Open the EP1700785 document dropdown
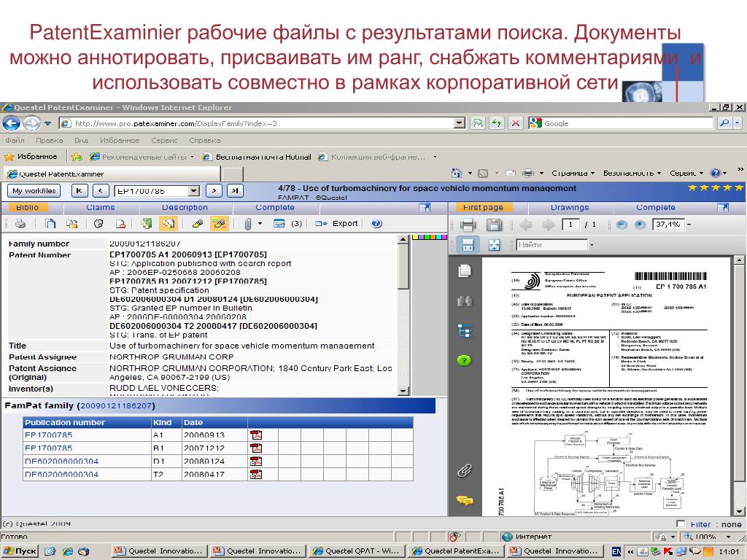 click(x=194, y=191)
